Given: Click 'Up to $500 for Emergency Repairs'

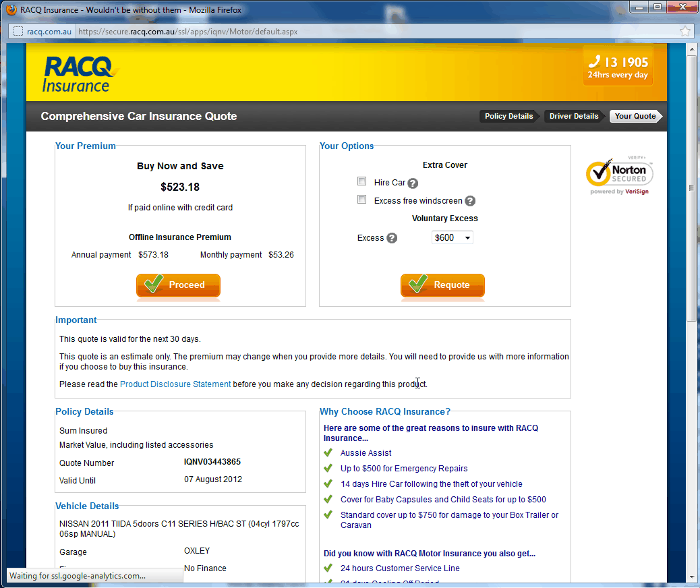Looking at the screenshot, I should (x=404, y=469).
